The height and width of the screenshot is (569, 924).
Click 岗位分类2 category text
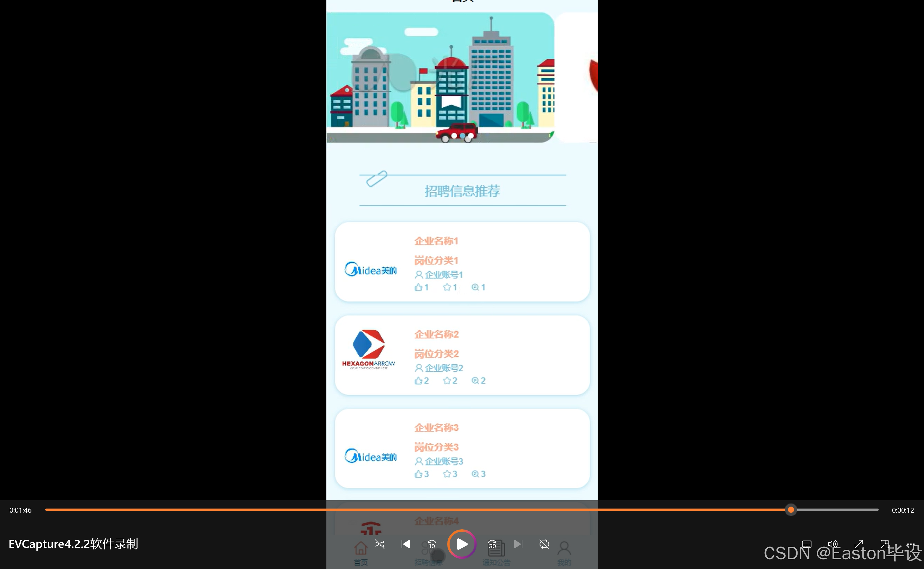point(436,354)
